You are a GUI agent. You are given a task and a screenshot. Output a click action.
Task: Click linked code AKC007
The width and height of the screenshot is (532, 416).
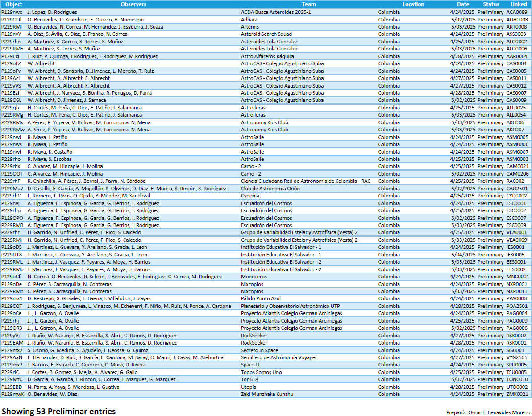[515, 130]
